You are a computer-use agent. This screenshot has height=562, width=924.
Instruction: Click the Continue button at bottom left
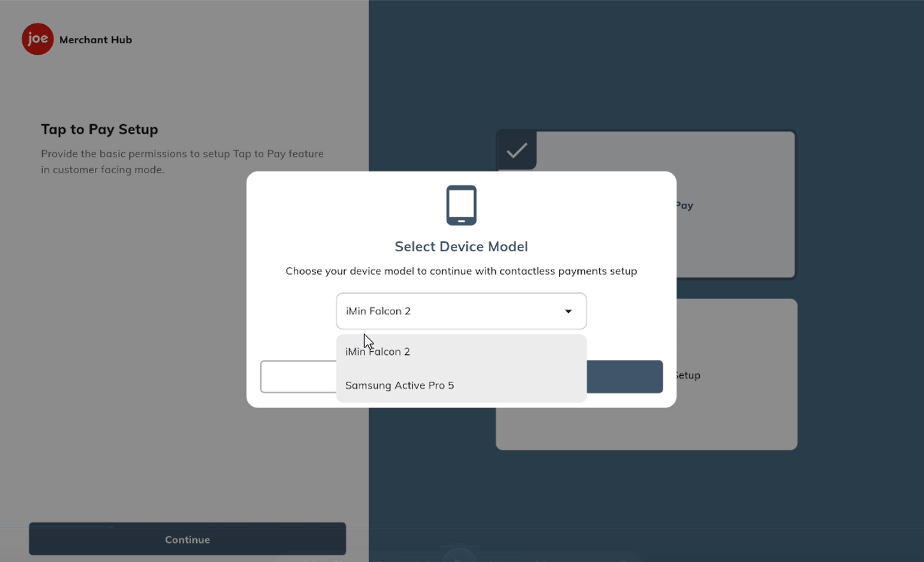coord(187,539)
